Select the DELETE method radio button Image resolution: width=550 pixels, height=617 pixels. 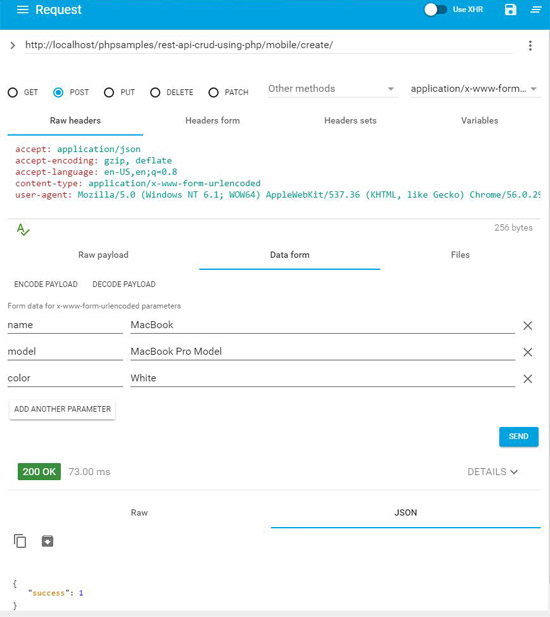[155, 92]
